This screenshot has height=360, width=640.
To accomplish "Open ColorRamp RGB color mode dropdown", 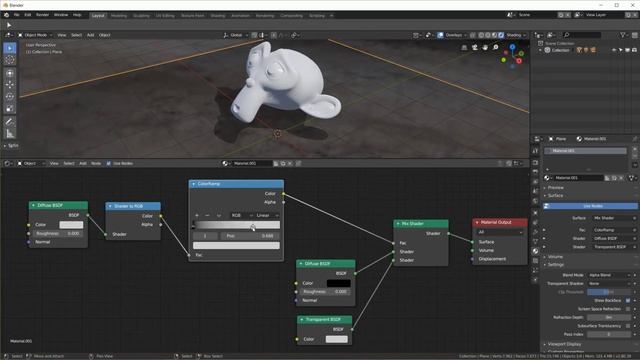I will (242, 215).
